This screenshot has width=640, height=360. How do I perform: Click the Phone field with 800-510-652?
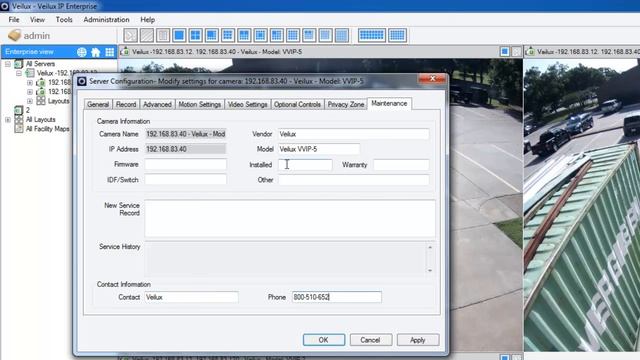pos(337,297)
